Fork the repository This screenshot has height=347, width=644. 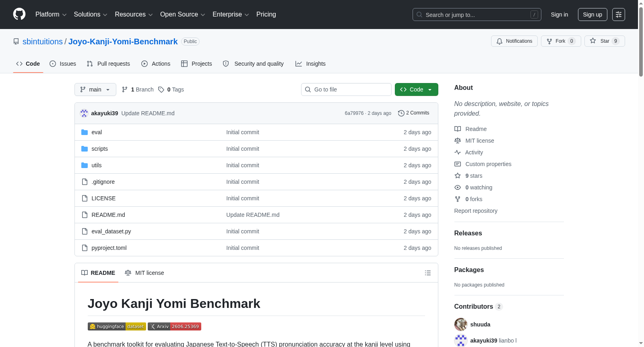(561, 41)
